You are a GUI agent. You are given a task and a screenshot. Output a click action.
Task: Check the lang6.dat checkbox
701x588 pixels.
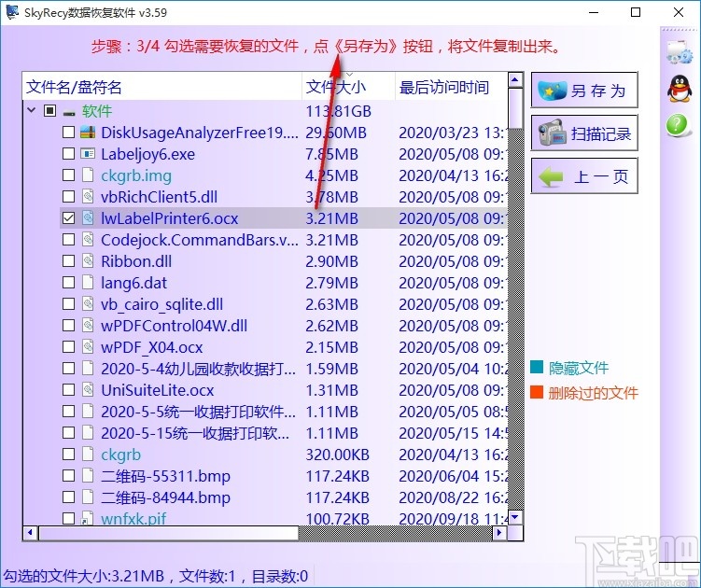[x=68, y=283]
